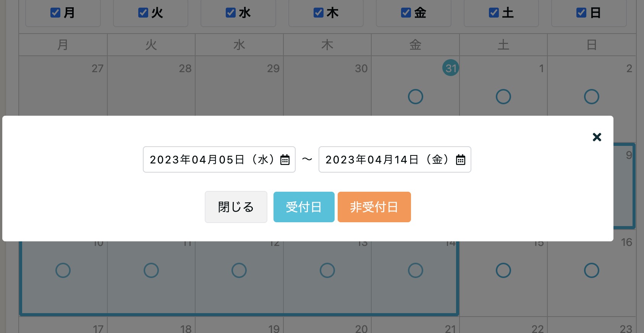The height and width of the screenshot is (333, 644).
Task: Click the 閉じる button
Action: click(236, 207)
